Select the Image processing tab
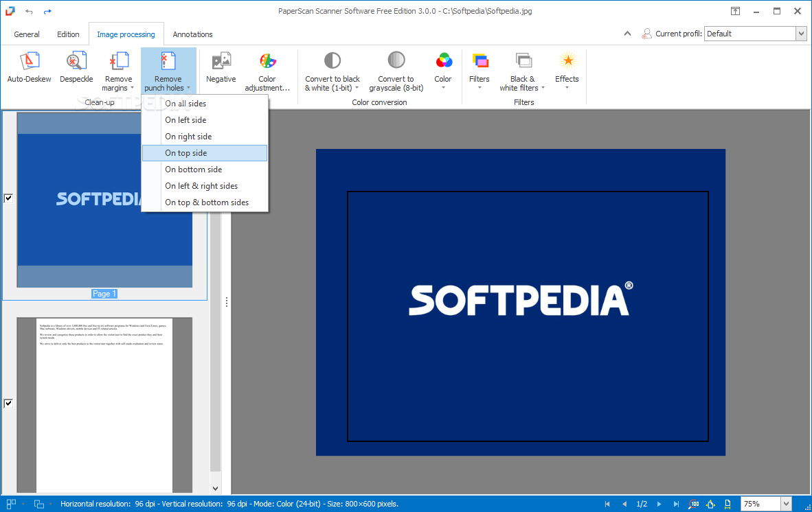This screenshot has width=812, height=512. tap(126, 34)
